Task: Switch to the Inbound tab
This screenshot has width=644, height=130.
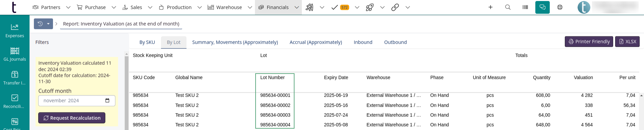Action: tap(363, 42)
